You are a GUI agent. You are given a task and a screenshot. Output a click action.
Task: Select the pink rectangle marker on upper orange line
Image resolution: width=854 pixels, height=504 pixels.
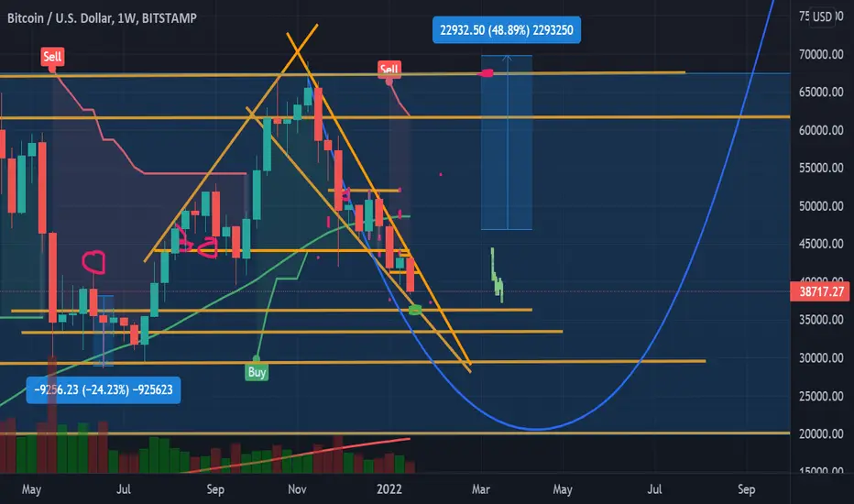(x=487, y=73)
